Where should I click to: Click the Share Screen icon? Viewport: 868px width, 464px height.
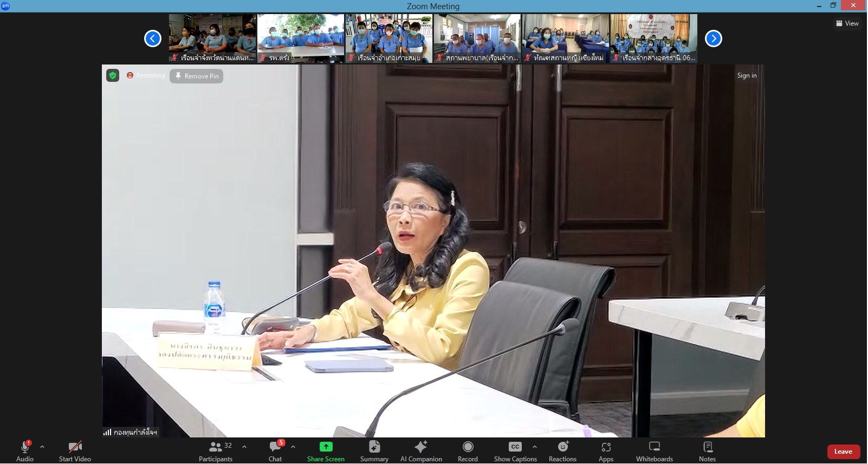[x=326, y=447]
